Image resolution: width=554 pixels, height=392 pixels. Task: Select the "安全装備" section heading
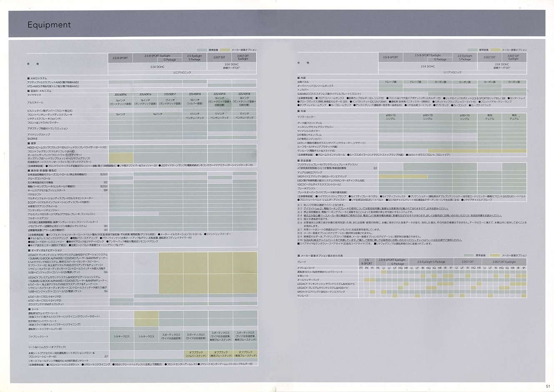(x=304, y=161)
